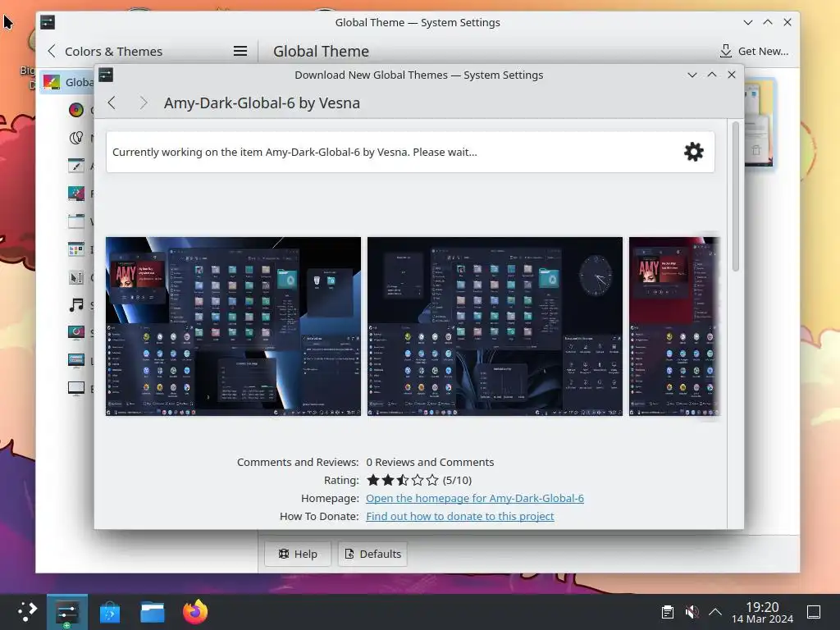Open the homepage for Amy-Dark-Global-6 link
This screenshot has height=630, width=840.
(475, 498)
